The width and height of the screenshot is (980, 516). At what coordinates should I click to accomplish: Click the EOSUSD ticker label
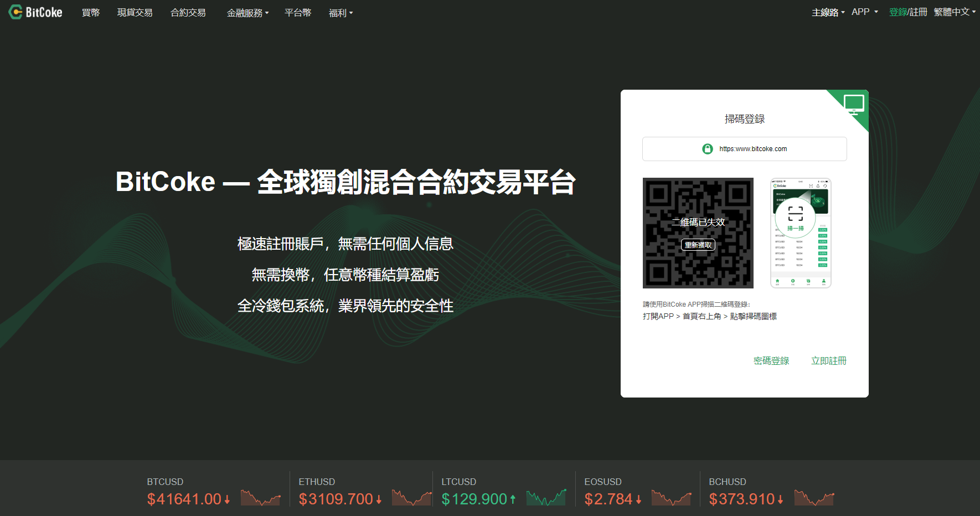click(x=603, y=482)
